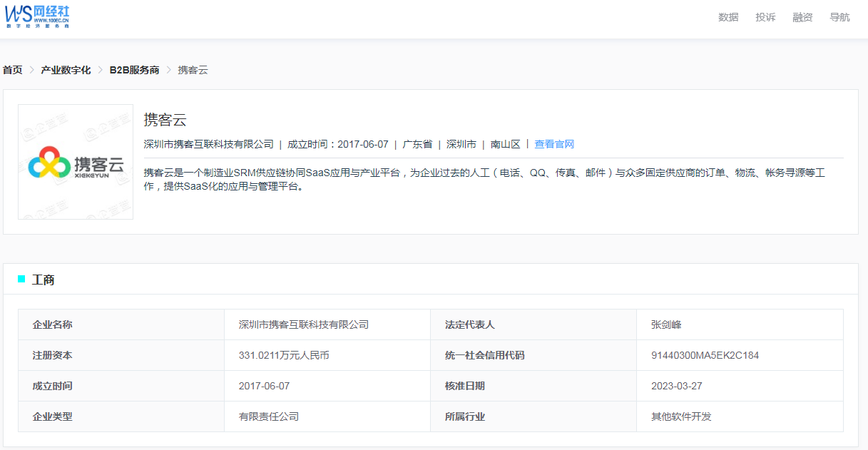
Task: Click the 携客云 company title heading
Action: (165, 119)
